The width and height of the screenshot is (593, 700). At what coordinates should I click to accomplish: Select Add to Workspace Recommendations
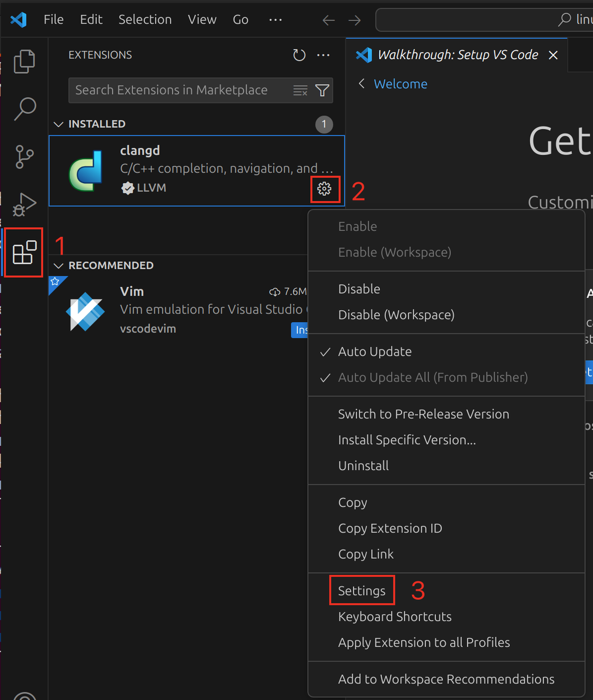447,679
